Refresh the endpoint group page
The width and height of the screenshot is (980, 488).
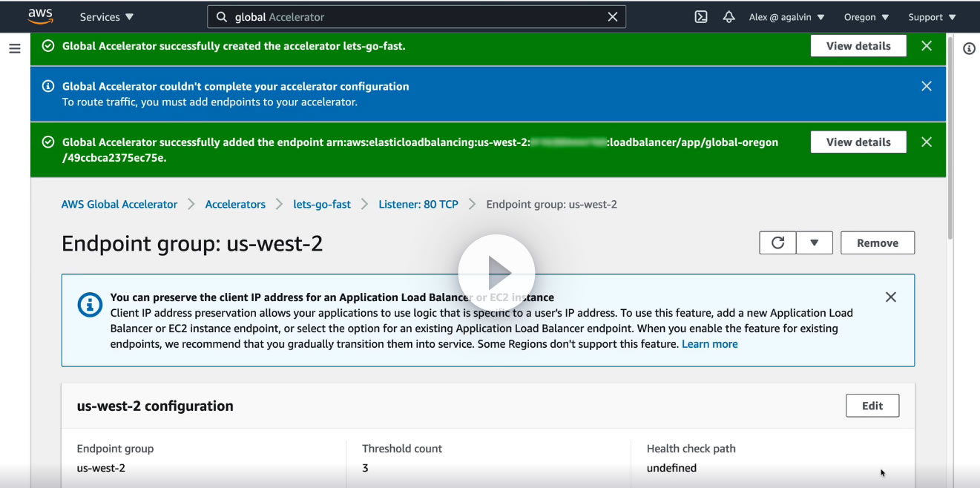tap(777, 243)
